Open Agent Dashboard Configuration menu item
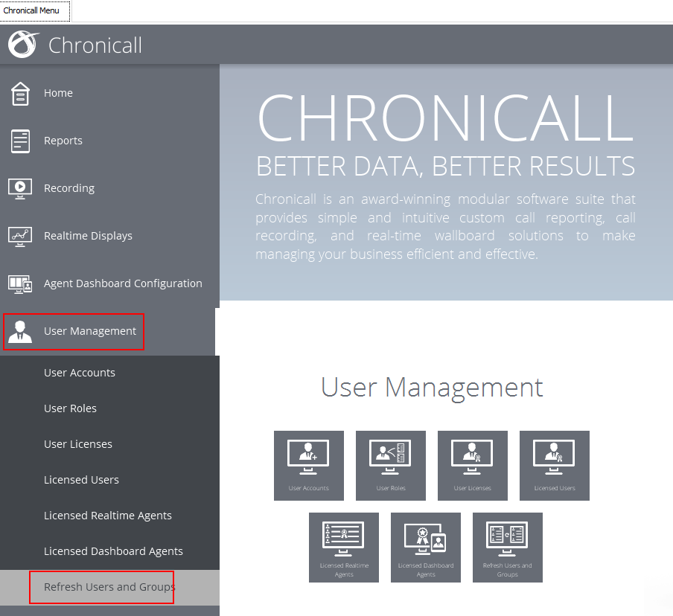673x616 pixels. point(109,283)
